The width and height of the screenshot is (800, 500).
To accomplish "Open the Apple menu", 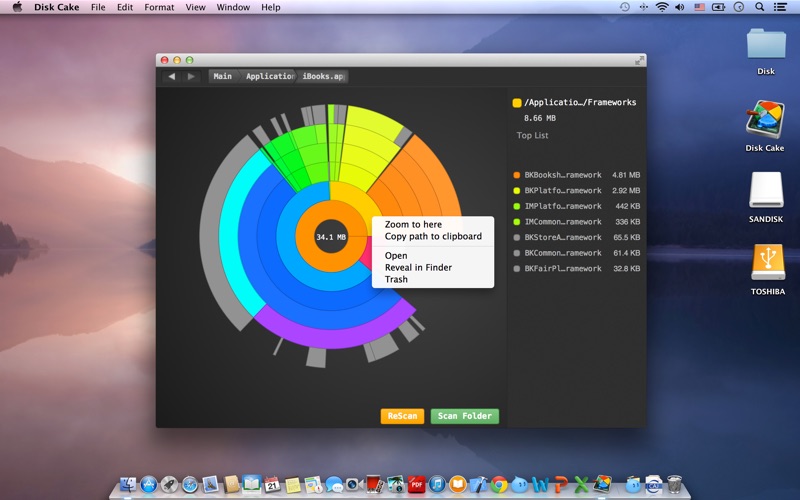I will [x=17, y=7].
